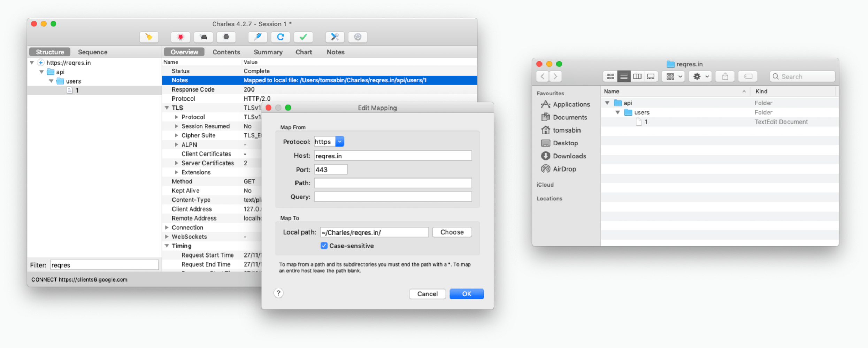Image resolution: width=868 pixels, height=348 pixels.
Task: Switch Finder to gallery view
Action: [x=651, y=77]
